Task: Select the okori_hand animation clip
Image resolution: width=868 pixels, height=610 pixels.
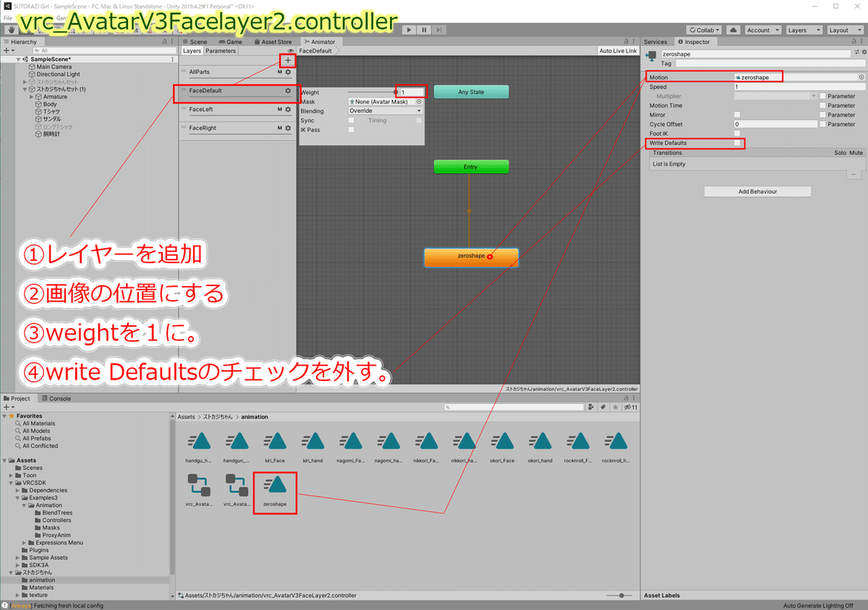Action: pos(540,446)
